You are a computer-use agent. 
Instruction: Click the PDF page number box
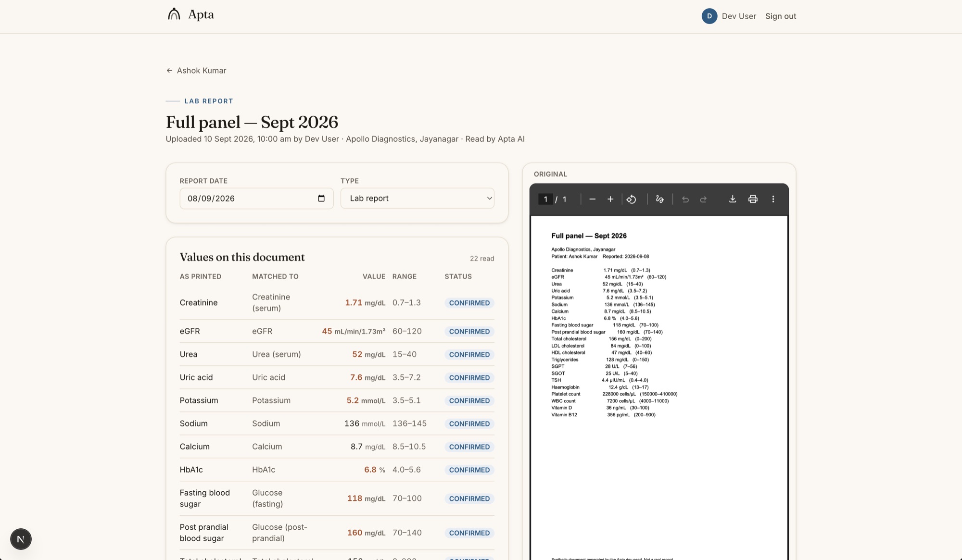pos(545,199)
